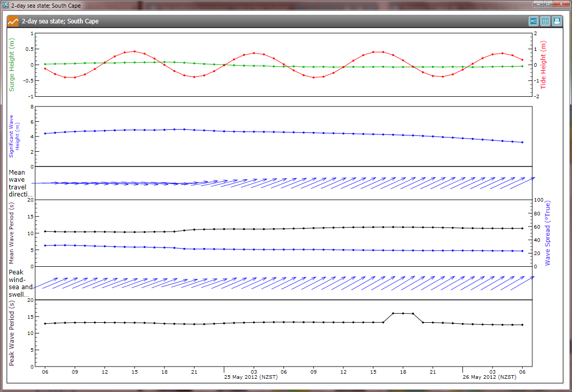Viewport: 572px width, 392px height.
Task: Maximize the sea state window
Action: 548,4
